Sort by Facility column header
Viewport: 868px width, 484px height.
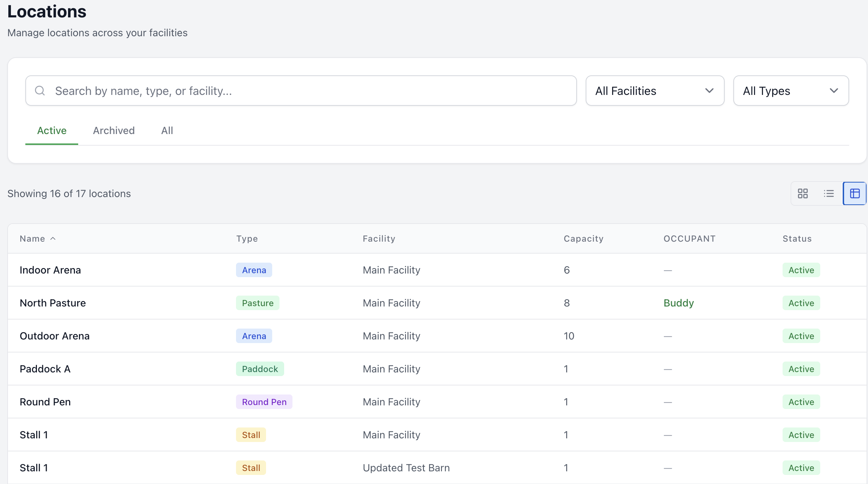[x=379, y=238]
